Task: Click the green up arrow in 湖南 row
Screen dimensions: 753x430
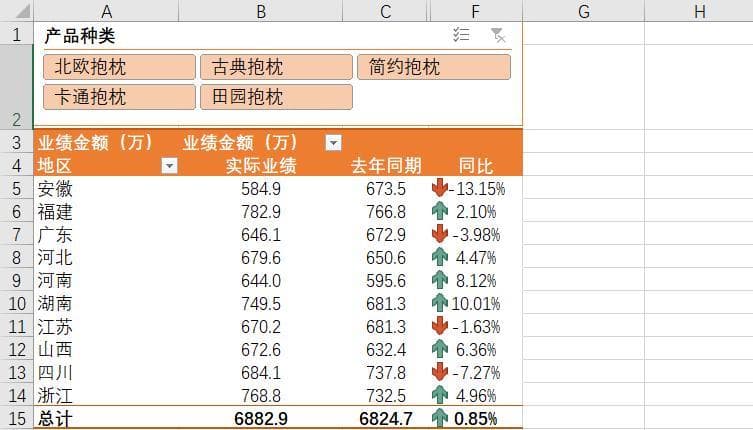Action: [439, 303]
